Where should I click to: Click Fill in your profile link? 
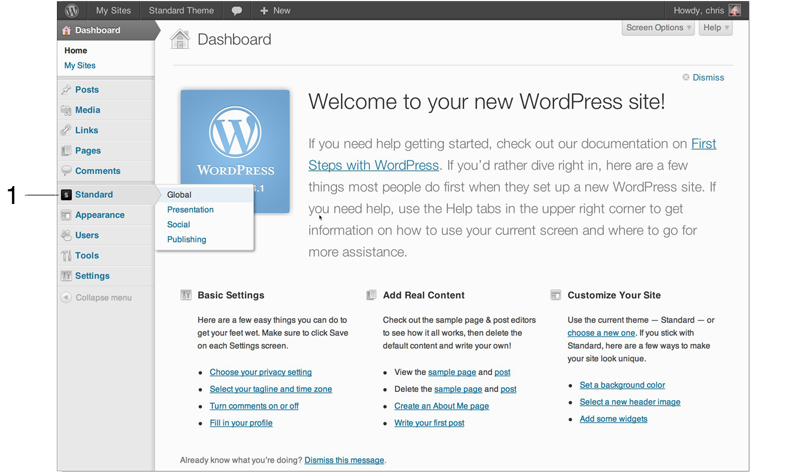point(241,423)
